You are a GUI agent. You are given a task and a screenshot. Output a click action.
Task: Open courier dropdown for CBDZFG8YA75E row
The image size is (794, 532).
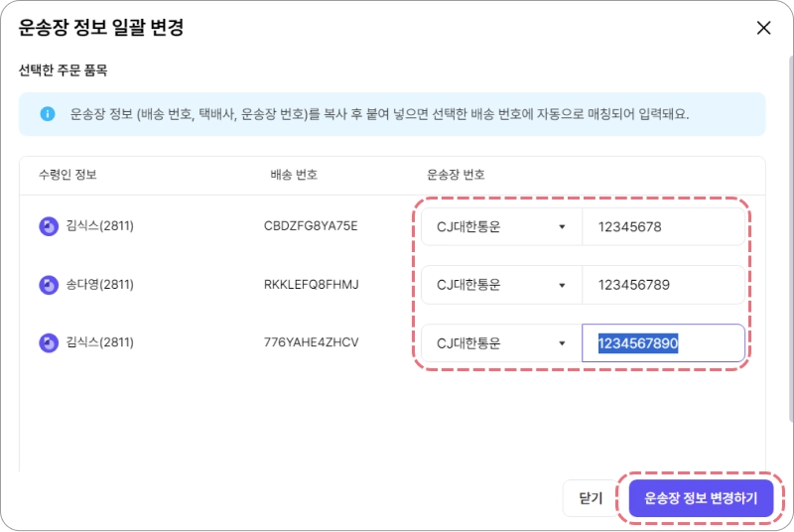pos(501,226)
